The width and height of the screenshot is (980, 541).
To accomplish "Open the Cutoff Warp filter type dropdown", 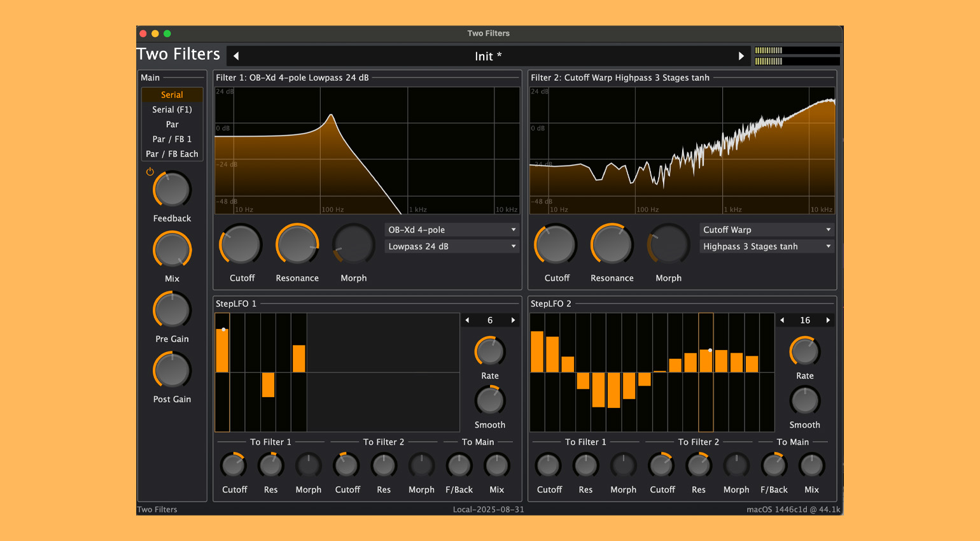I will [767, 230].
